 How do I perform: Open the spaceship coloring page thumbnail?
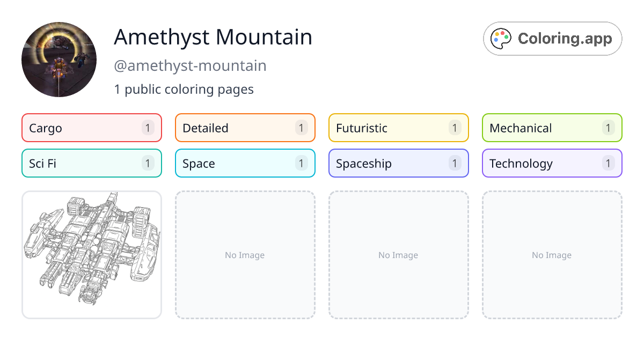click(x=91, y=255)
